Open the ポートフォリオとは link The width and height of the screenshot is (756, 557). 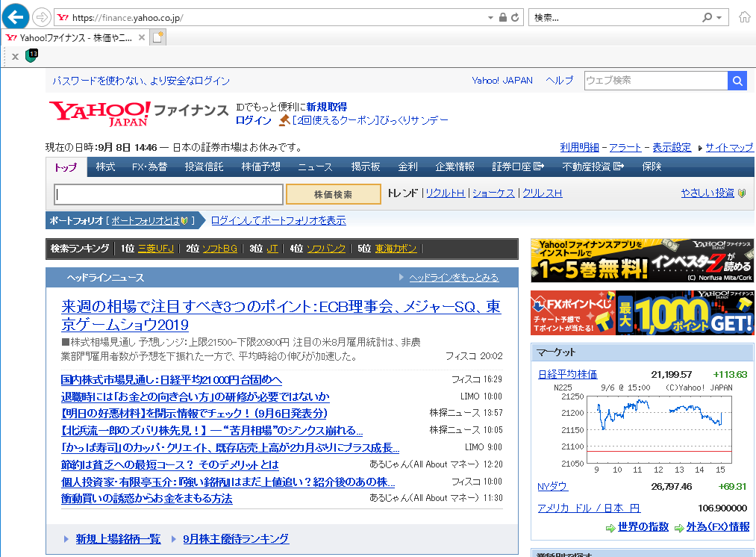(146, 220)
